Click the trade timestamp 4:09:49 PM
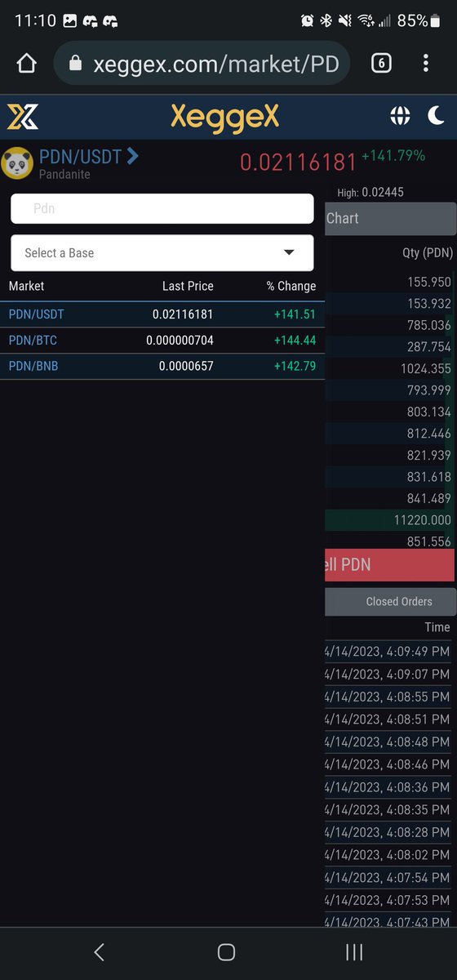Image resolution: width=457 pixels, height=980 pixels. (x=388, y=652)
